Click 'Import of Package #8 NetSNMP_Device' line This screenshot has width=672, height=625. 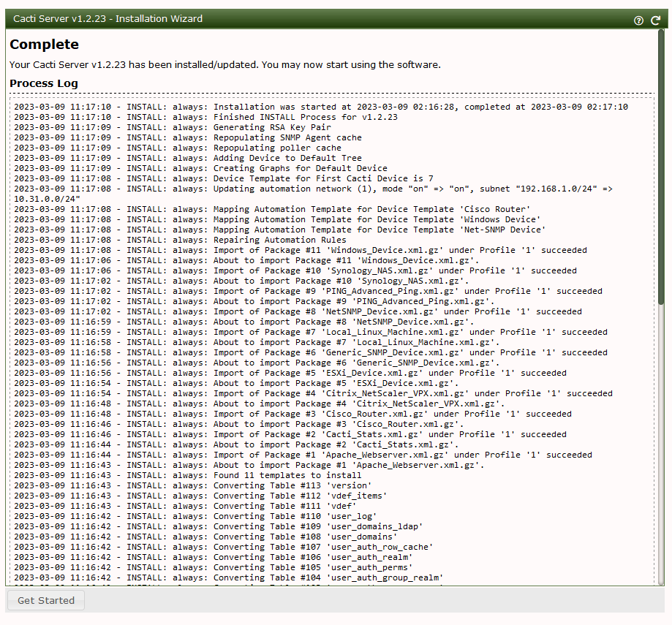(298, 312)
